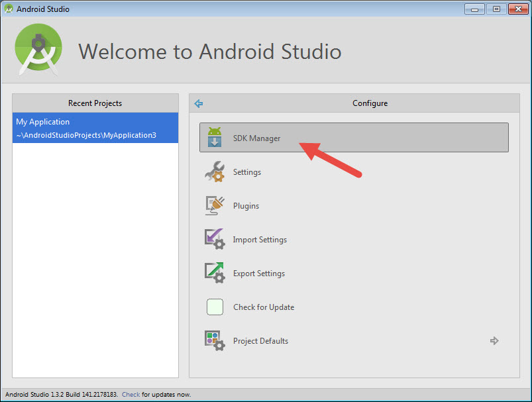Click the Settings gear icon
Screen dimensions: 532x402
point(215,171)
